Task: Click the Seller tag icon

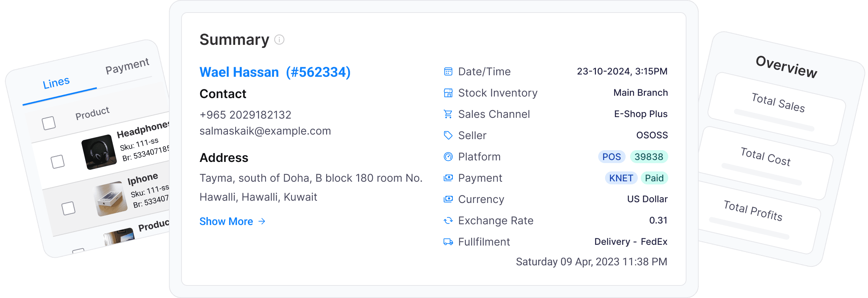Action: click(448, 135)
